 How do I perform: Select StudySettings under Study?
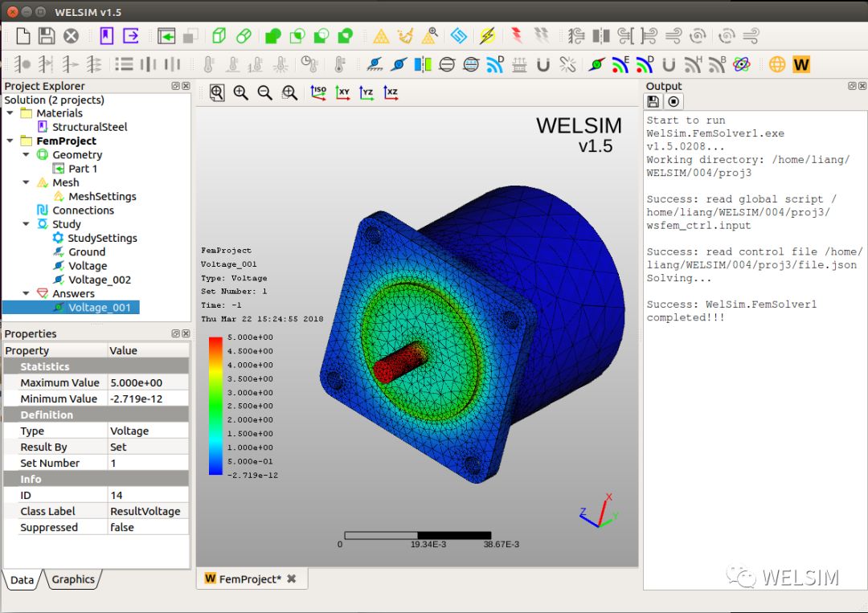click(x=102, y=238)
